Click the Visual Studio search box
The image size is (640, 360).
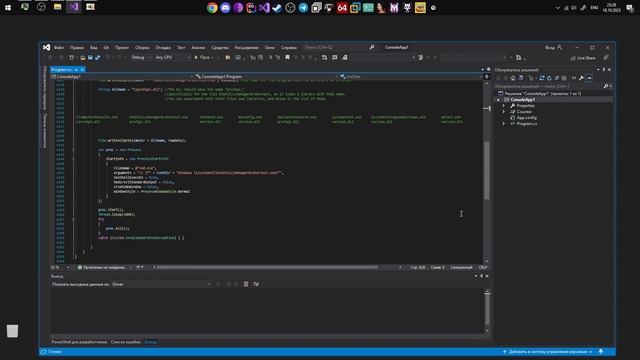[339, 47]
